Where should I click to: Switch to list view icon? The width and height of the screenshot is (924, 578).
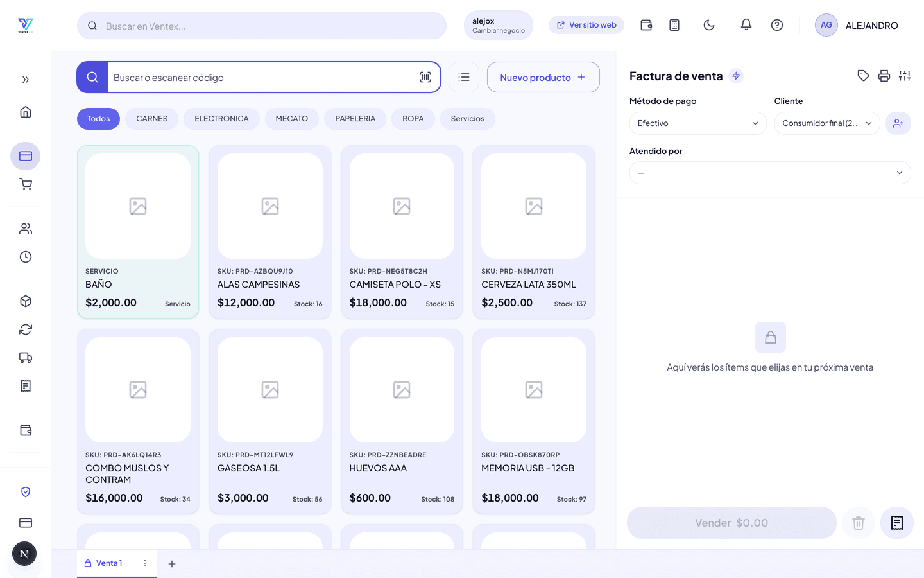point(464,77)
